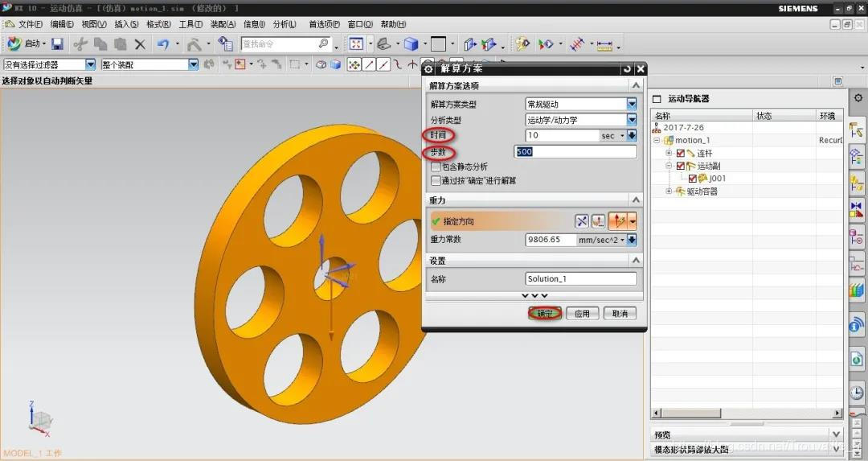Click the Save icon in toolbar

coord(58,43)
